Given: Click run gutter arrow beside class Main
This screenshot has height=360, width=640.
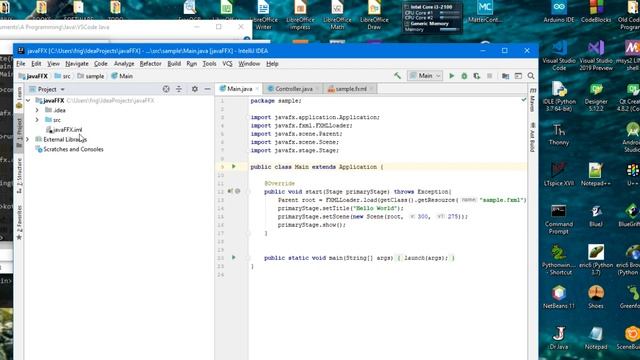Looking at the screenshot, I should [x=234, y=167].
